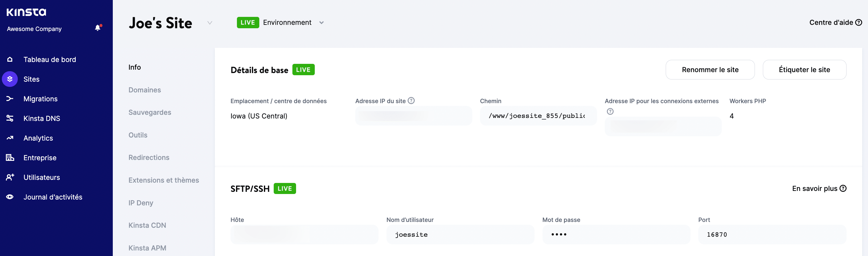Click Renommer le site button
868x256 pixels.
[x=710, y=69]
